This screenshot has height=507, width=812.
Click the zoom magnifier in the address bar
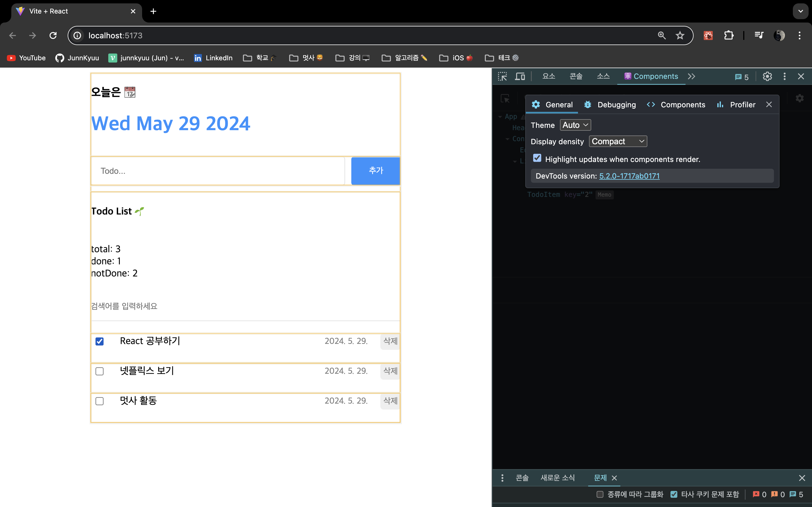[x=662, y=35]
